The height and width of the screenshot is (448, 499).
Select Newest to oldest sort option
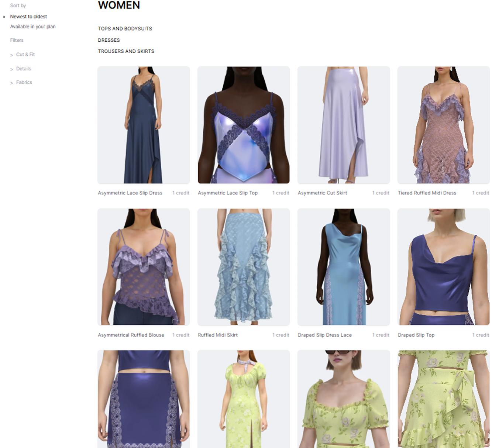(28, 17)
